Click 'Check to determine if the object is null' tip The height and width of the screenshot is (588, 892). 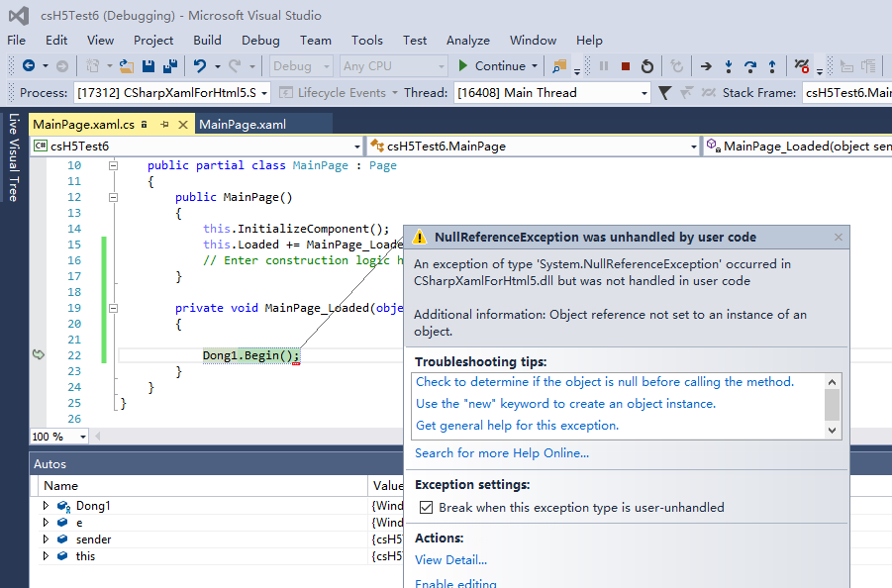tap(605, 381)
